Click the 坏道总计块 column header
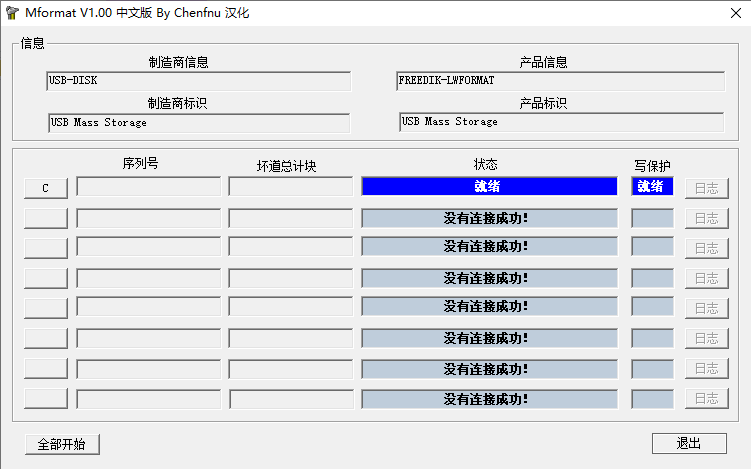The image size is (751, 469). [x=286, y=166]
